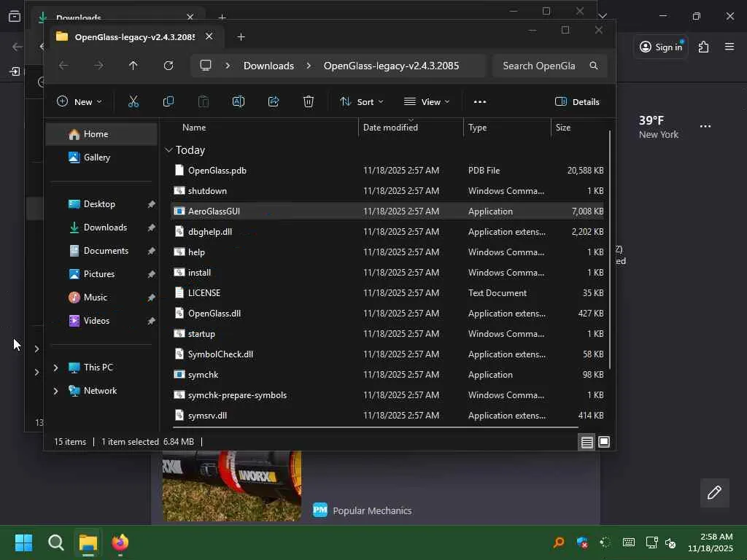Close the OpenGlass-legacy tab
Viewport: 747px width, 560px height.
click(209, 36)
